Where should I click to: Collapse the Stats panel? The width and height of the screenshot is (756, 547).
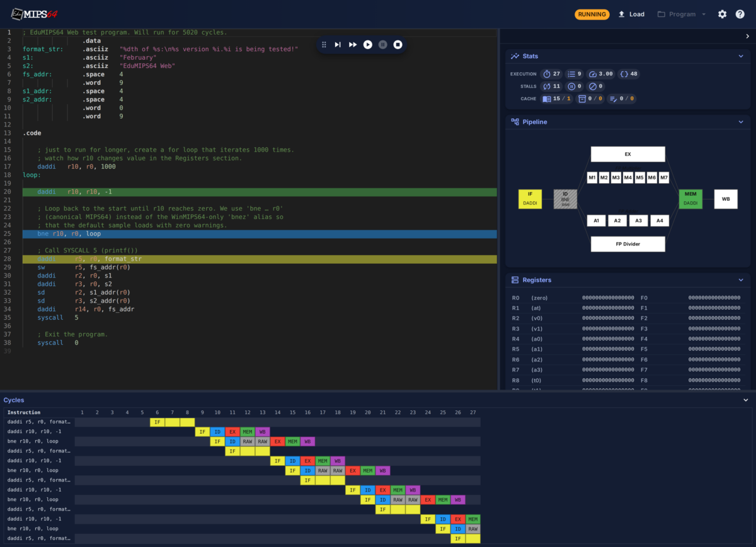741,56
